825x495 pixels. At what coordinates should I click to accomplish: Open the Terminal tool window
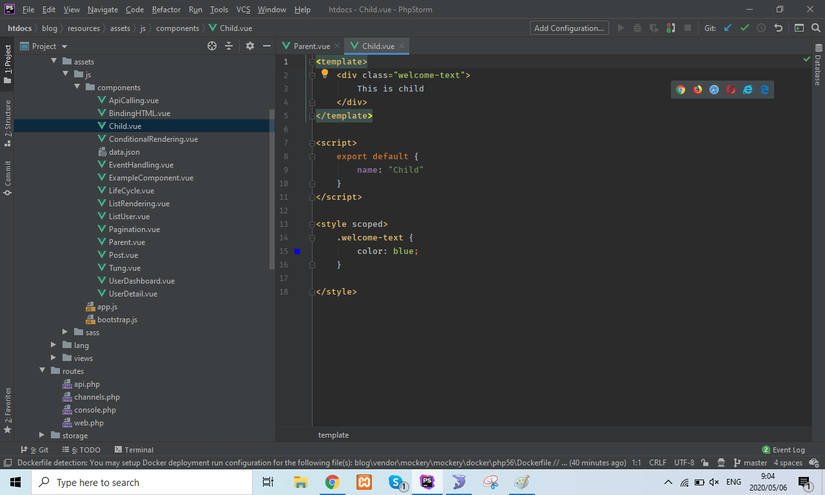coord(134,450)
